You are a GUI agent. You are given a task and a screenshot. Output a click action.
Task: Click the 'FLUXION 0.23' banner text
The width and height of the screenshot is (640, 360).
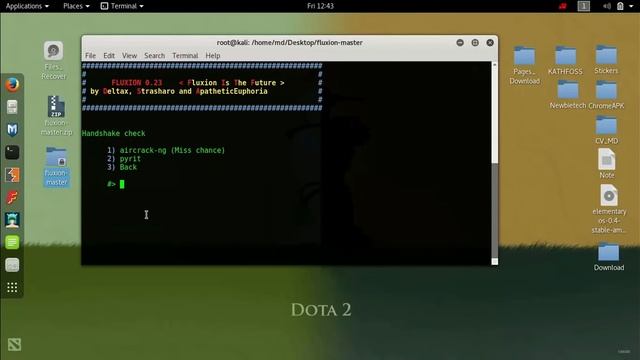137,83
